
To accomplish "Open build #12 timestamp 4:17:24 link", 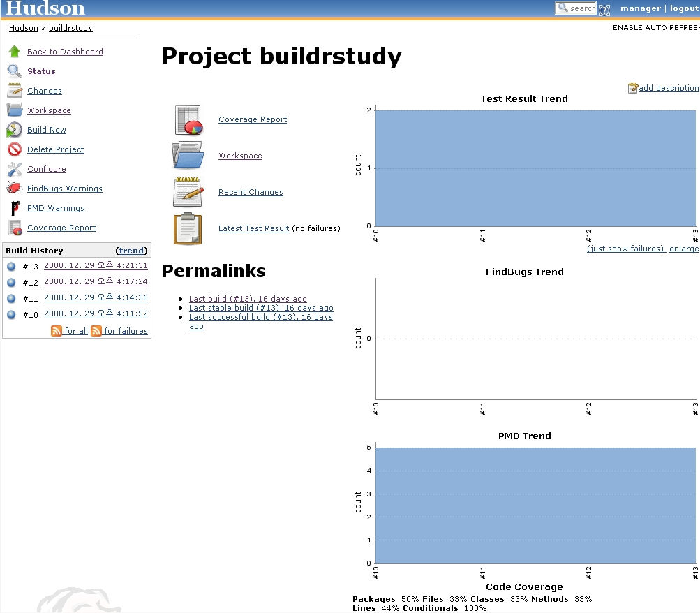I will (x=96, y=281).
